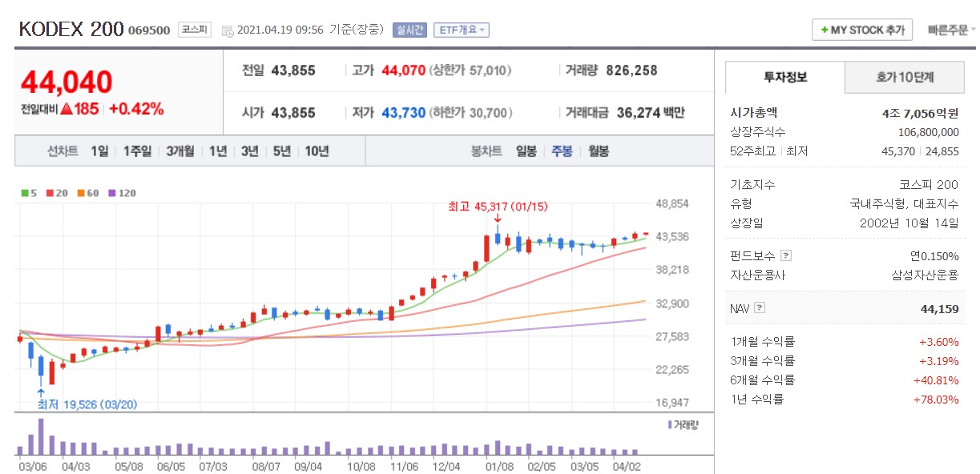The width and height of the screenshot is (980, 474).
Task: Add to MY STOCK button
Action: (861, 30)
